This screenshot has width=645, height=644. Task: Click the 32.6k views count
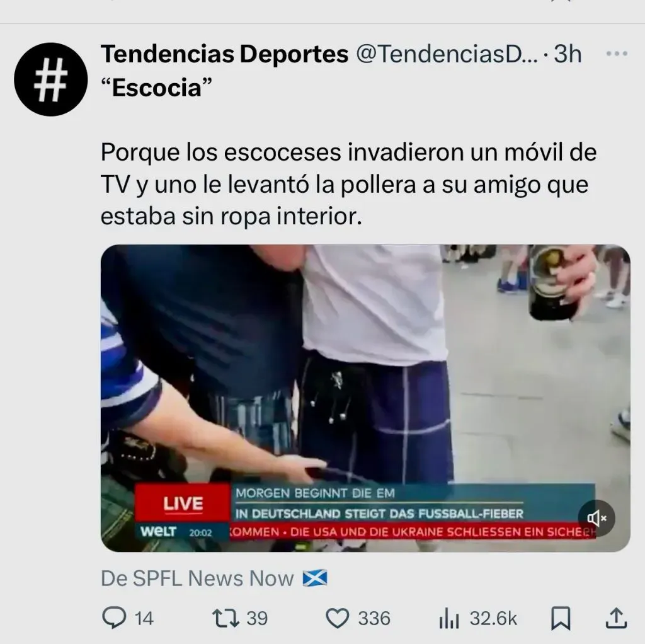coord(493,619)
